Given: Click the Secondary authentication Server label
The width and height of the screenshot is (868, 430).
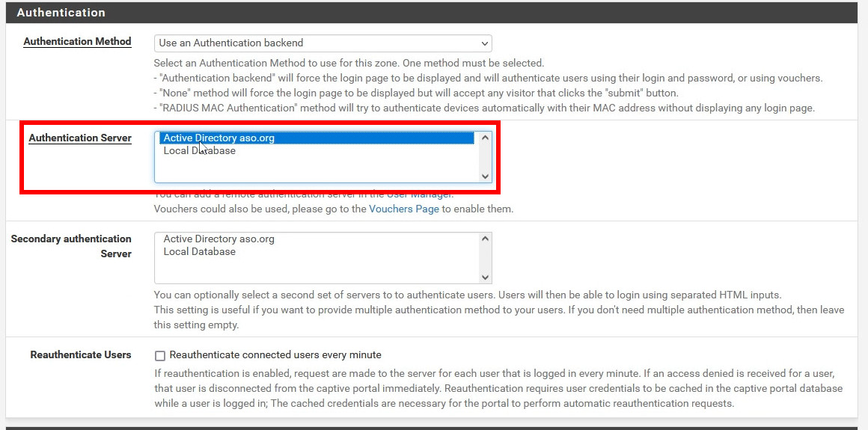Looking at the screenshot, I should coord(71,246).
